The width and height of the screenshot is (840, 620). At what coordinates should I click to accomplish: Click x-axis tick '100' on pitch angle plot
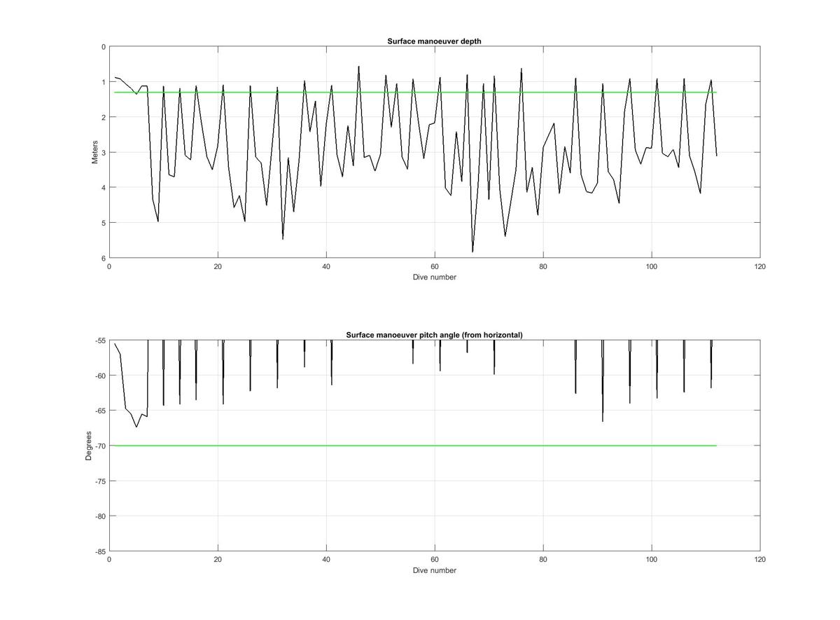coord(652,560)
